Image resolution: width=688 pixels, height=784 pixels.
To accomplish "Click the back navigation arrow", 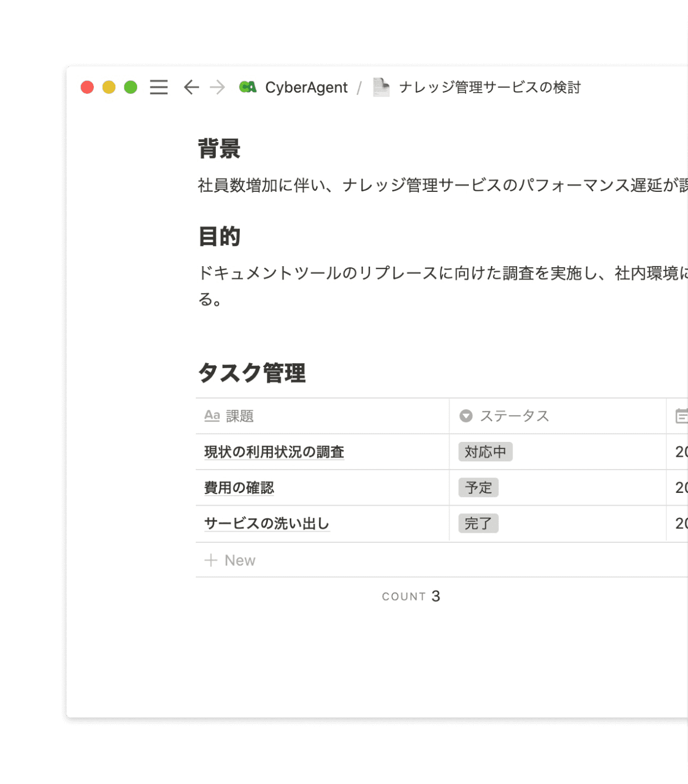I will [190, 87].
